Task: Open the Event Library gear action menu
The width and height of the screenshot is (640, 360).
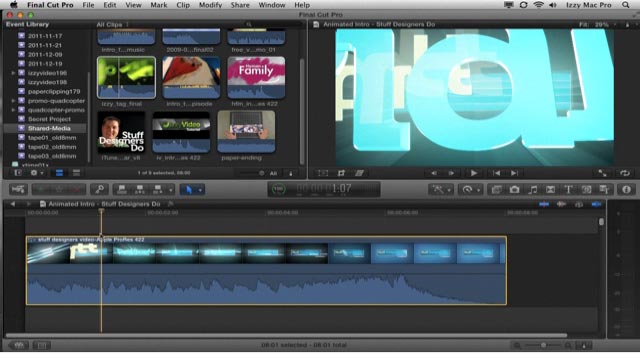Action: (36, 173)
